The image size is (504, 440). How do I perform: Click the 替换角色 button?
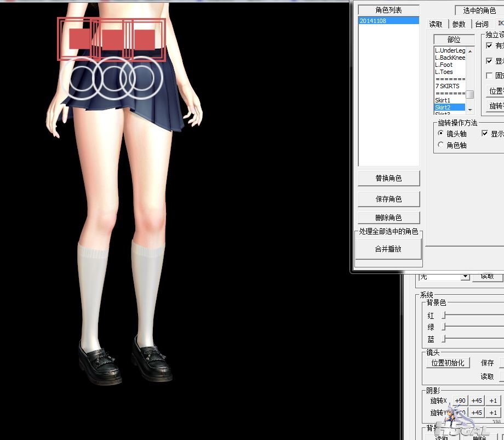tap(388, 179)
